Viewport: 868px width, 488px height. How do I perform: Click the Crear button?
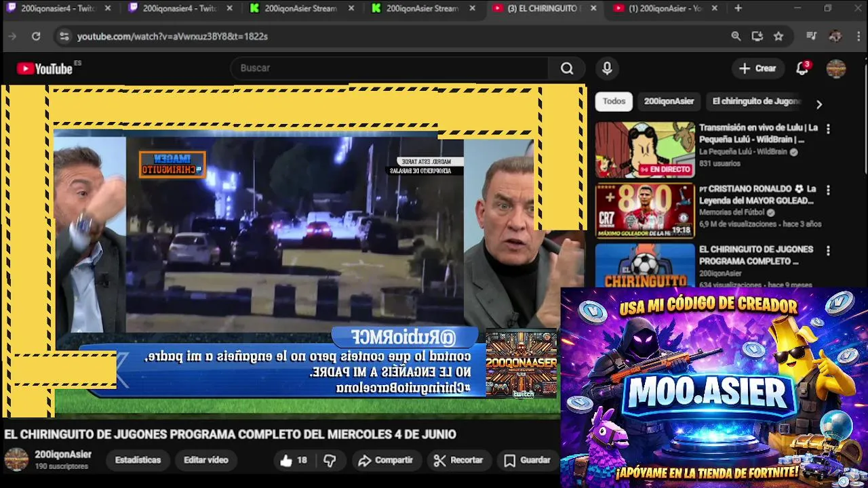pos(757,68)
